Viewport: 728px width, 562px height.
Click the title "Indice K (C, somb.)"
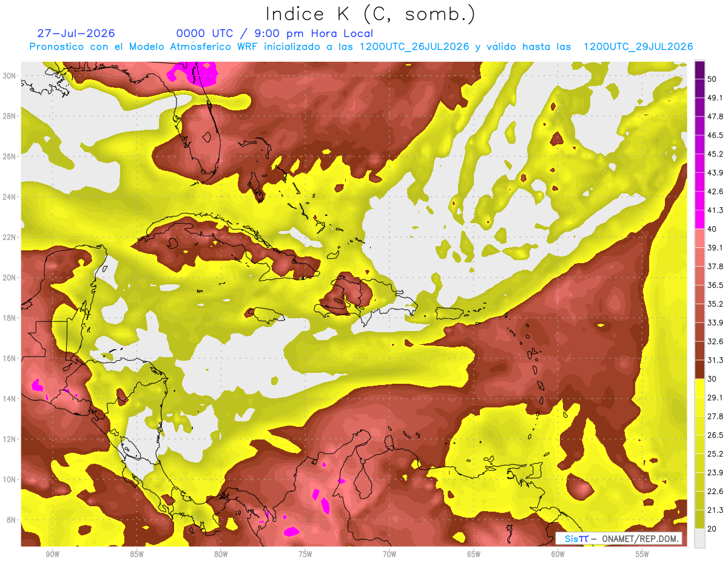pyautogui.click(x=371, y=15)
